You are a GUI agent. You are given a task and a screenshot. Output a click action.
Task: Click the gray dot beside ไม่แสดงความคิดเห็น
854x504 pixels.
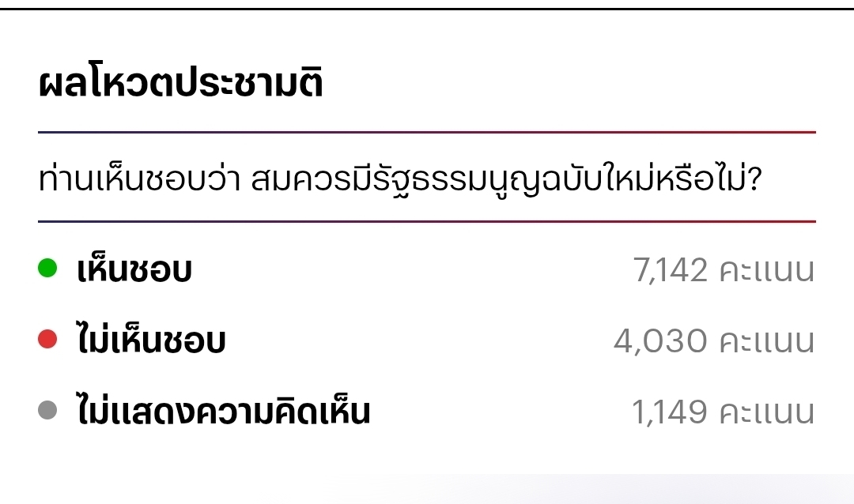click(x=47, y=411)
